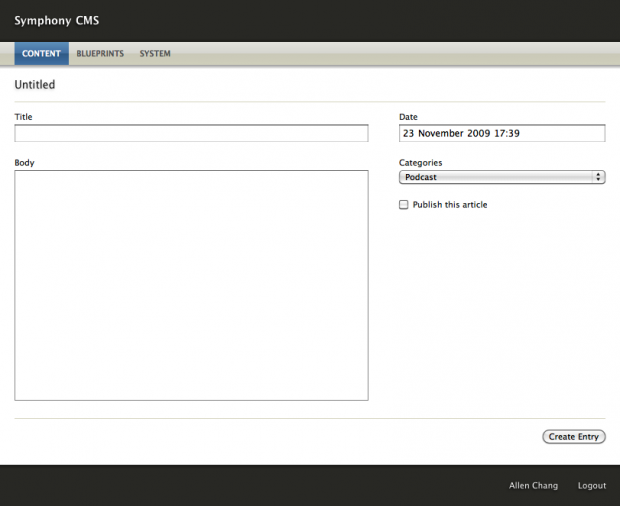Click the Symphony CMS site title
The width and height of the screenshot is (620, 506).
click(x=57, y=20)
